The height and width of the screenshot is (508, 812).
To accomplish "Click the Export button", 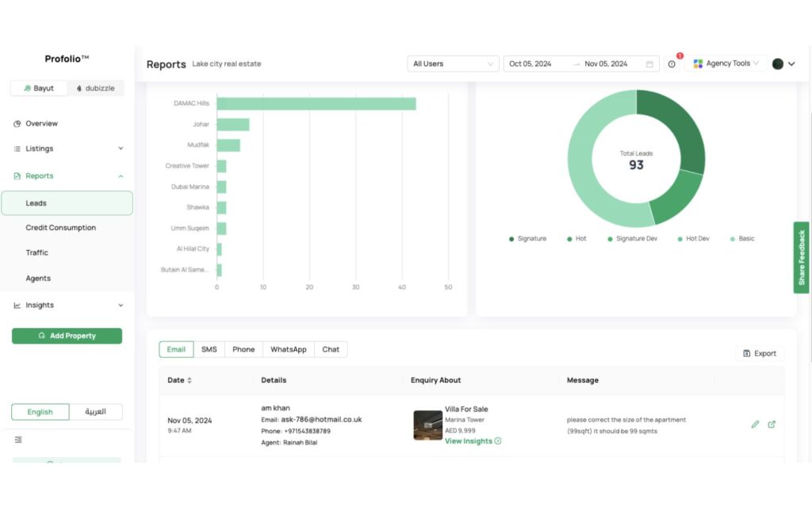I will coord(760,353).
